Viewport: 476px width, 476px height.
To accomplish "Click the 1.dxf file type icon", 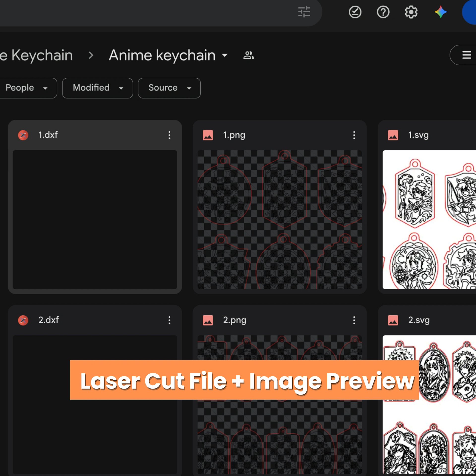I will tap(23, 135).
